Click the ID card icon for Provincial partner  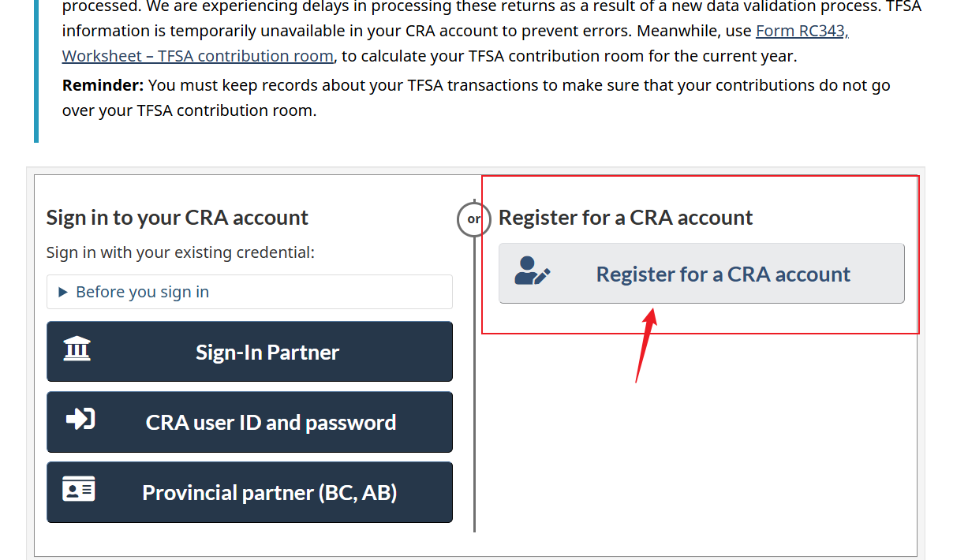pyautogui.click(x=79, y=490)
